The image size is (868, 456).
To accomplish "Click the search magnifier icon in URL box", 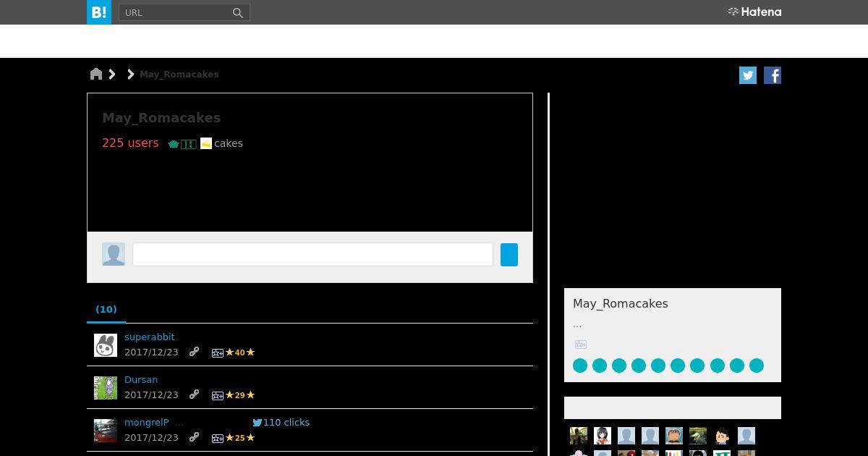I will [237, 12].
